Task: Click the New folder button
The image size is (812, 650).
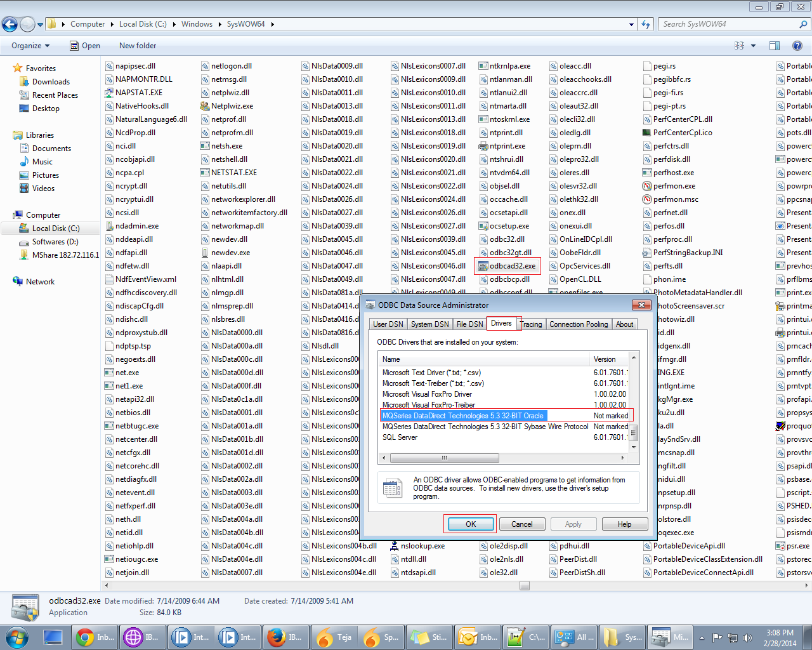Action: [x=138, y=46]
